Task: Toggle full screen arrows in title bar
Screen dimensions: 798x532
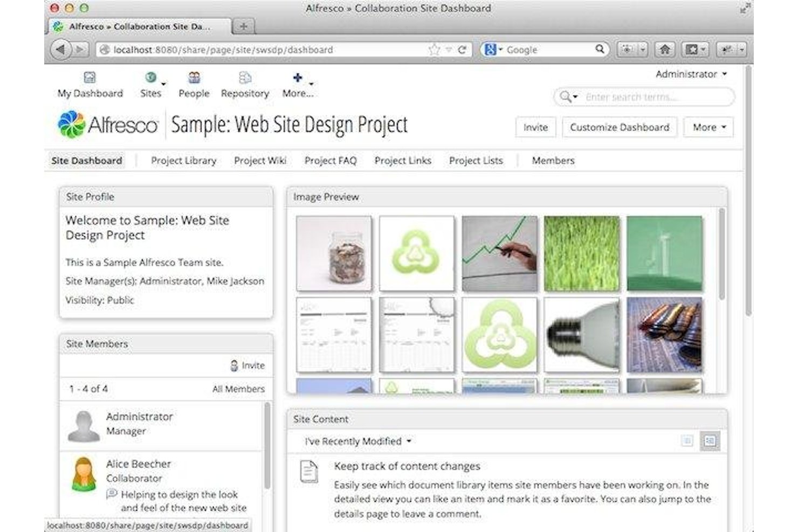Action: pyautogui.click(x=745, y=8)
